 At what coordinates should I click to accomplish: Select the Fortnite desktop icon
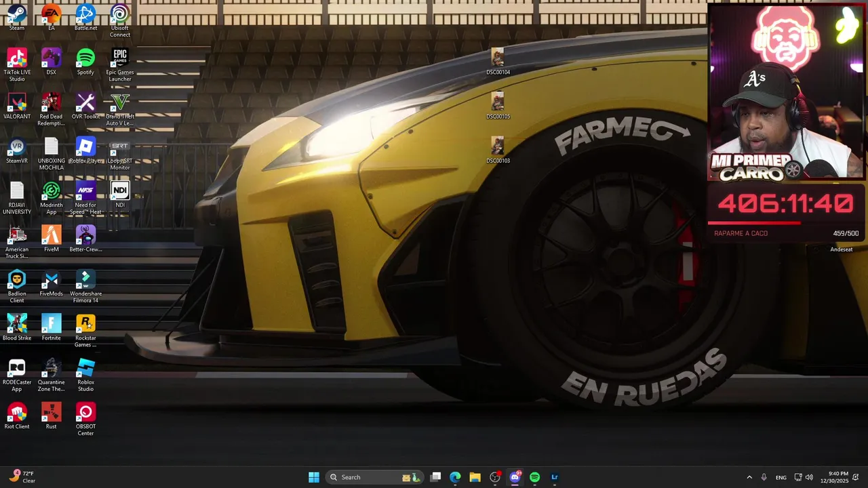(52, 328)
